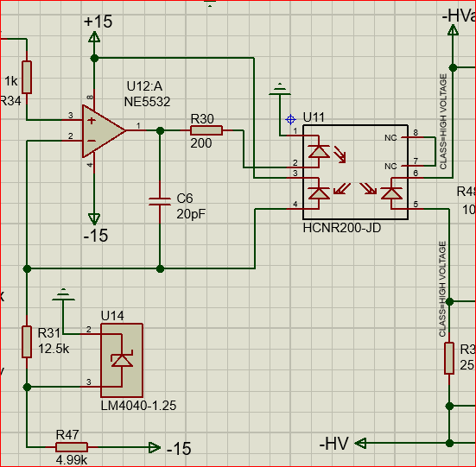The image size is (476, 467).
Task: Select the junction dot at U14 pin 3 wire
Action: [x=27, y=387]
